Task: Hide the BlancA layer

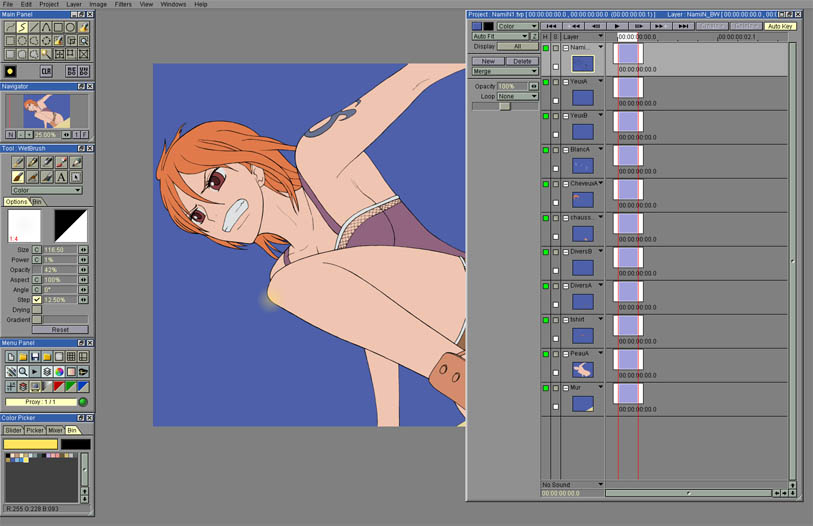Action: (x=545, y=150)
